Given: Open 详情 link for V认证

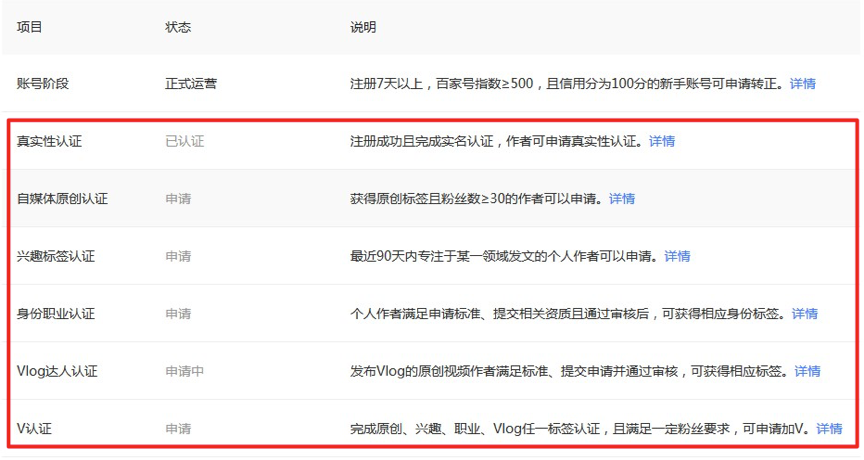Looking at the screenshot, I should (x=829, y=429).
